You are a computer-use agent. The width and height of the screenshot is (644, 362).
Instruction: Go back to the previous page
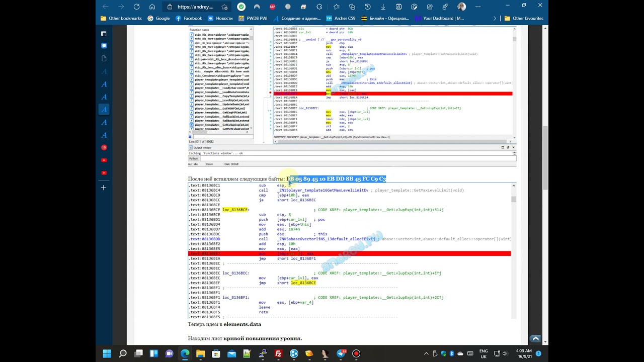click(x=105, y=7)
